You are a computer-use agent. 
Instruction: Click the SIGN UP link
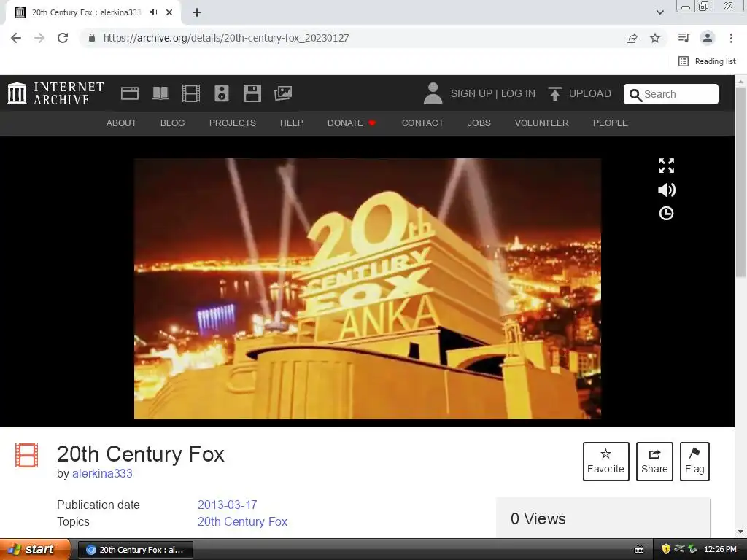(x=471, y=94)
